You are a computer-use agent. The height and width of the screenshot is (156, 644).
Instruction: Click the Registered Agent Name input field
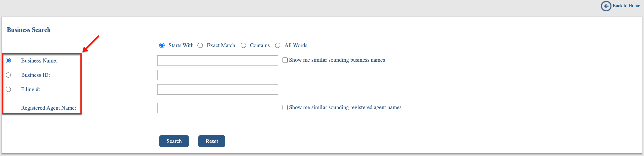[218, 108]
